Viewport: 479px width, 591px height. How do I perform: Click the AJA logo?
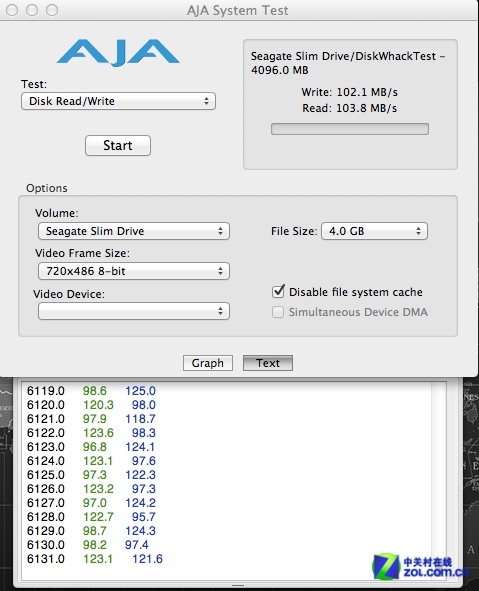click(118, 52)
